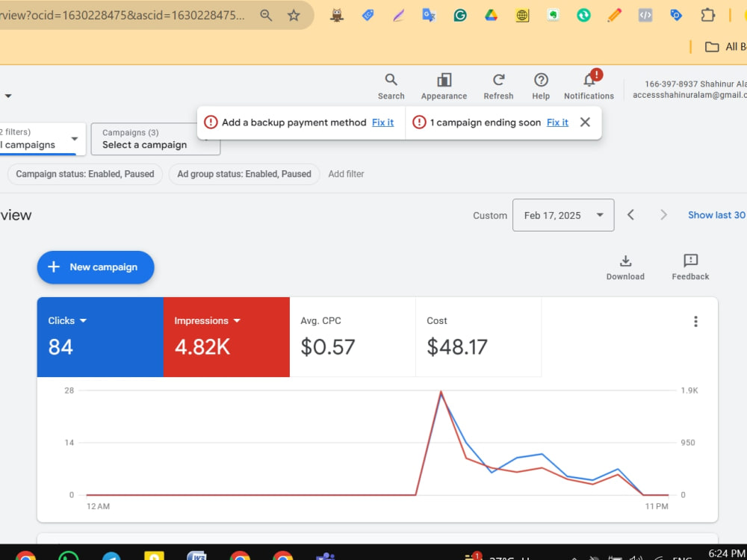Open account info for Shahinur Alam
Screen dimensions: 747x560
tap(689, 90)
